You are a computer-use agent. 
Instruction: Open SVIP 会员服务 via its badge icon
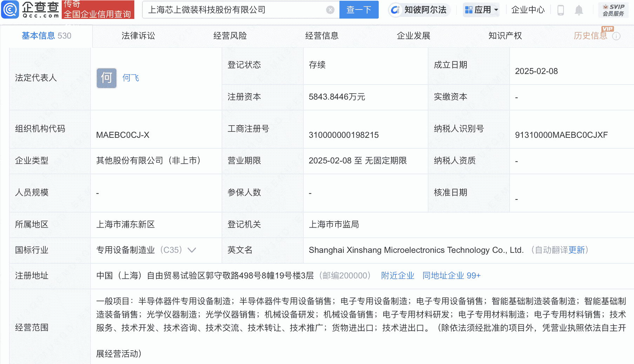[x=613, y=9]
